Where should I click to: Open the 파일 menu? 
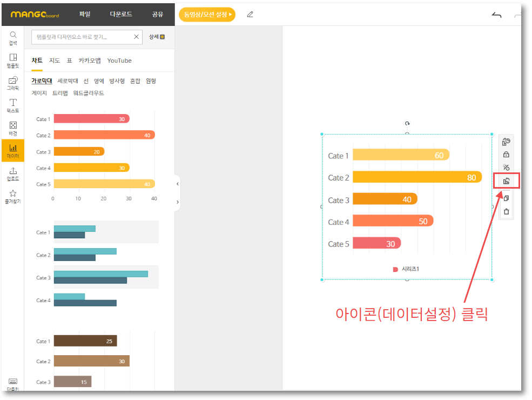pyautogui.click(x=85, y=14)
